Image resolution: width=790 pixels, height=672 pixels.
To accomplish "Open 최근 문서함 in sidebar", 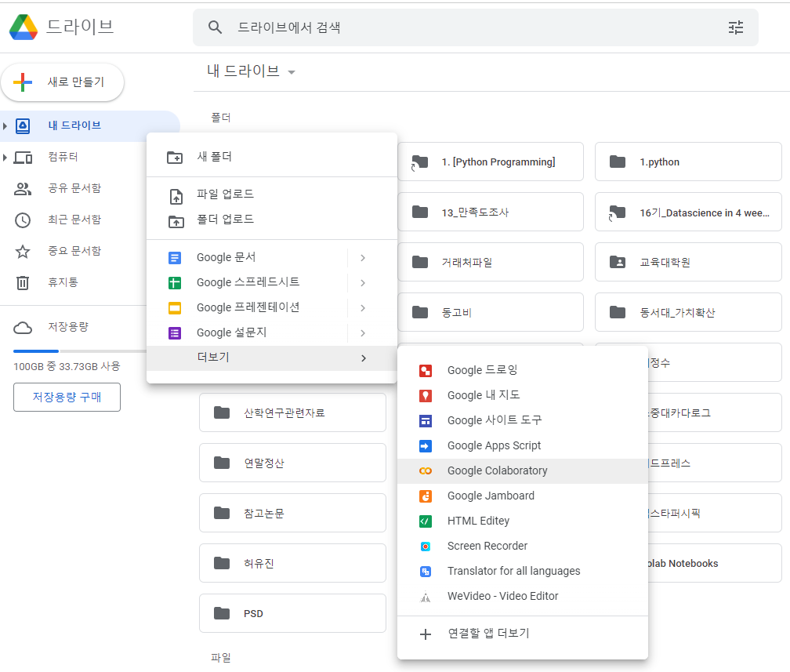I will point(74,220).
